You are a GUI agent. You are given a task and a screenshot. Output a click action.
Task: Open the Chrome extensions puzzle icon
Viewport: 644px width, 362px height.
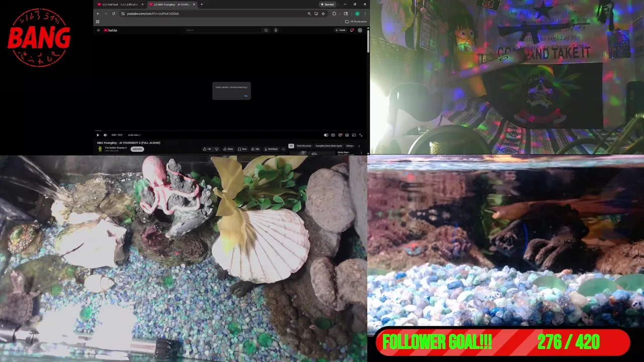coord(334,14)
